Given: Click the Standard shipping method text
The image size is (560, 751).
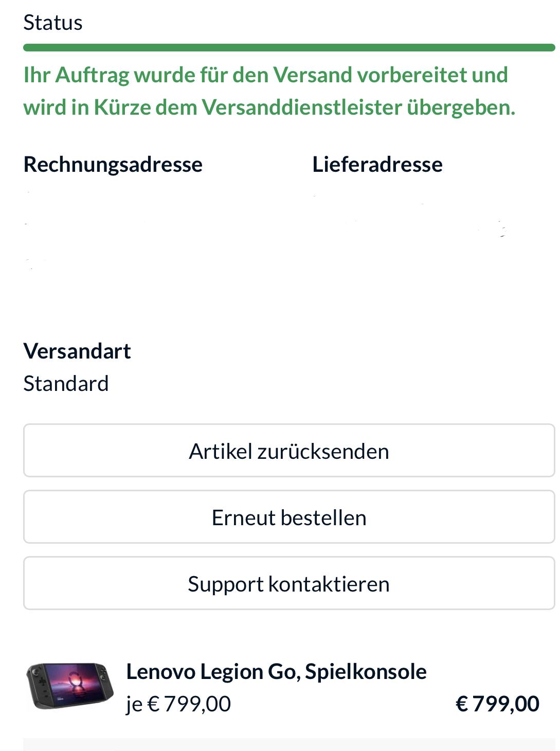Looking at the screenshot, I should point(66,384).
